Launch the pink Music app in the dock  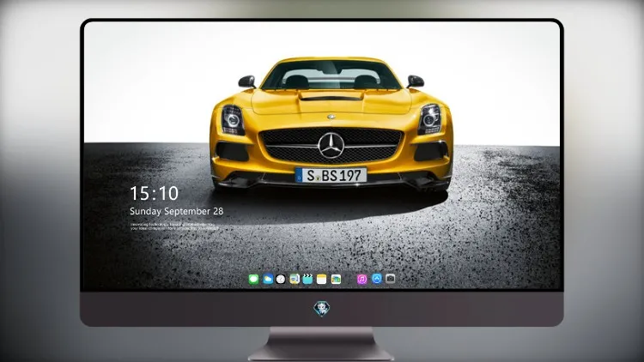pos(361,280)
